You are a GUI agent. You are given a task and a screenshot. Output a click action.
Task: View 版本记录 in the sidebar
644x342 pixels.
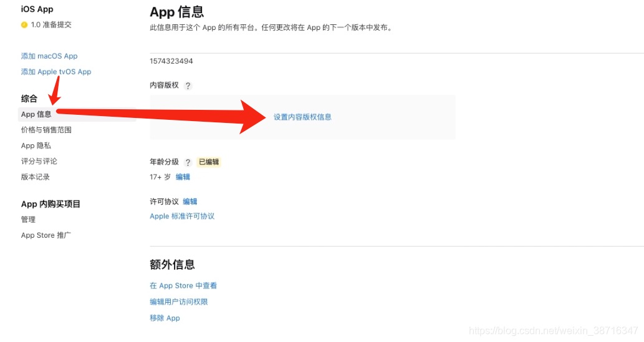36,177
